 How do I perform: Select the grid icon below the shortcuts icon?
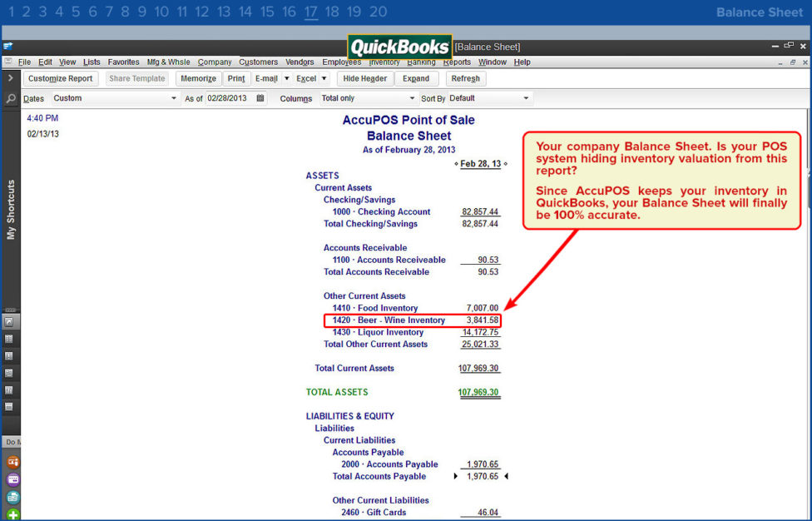point(9,340)
